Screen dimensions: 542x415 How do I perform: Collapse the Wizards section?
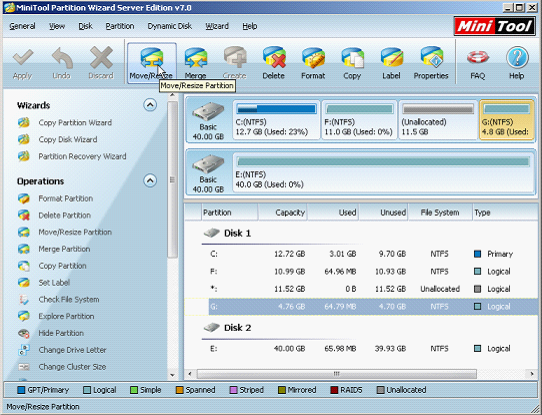tap(150, 105)
